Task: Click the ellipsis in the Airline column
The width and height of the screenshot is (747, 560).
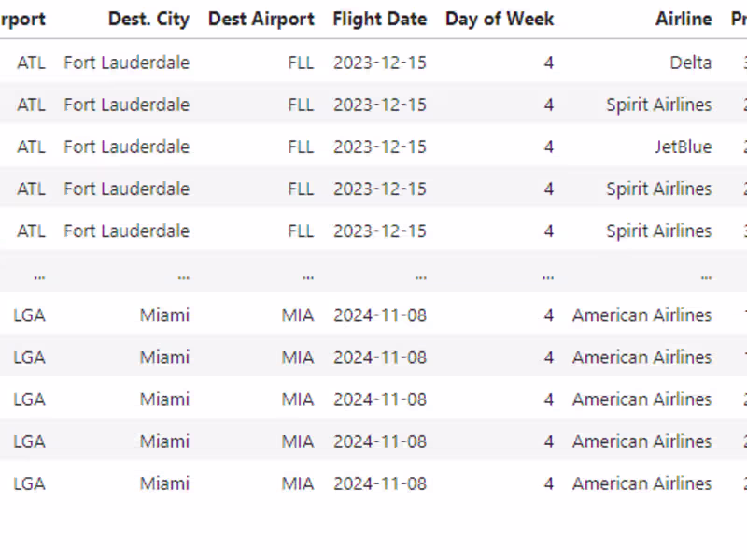Action: tap(705, 274)
